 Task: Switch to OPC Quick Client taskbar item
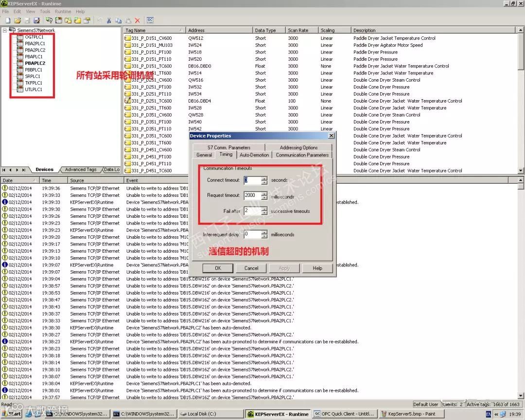[345, 414]
